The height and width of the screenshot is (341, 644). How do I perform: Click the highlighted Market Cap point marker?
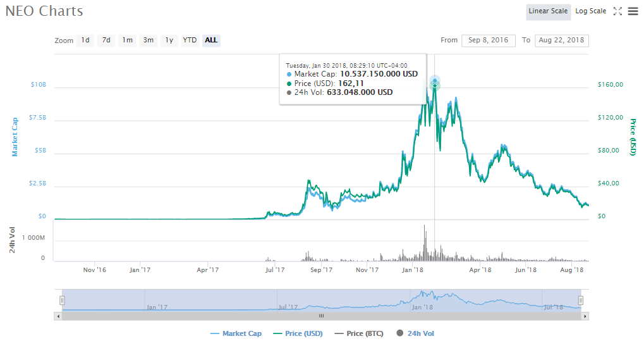435,80
